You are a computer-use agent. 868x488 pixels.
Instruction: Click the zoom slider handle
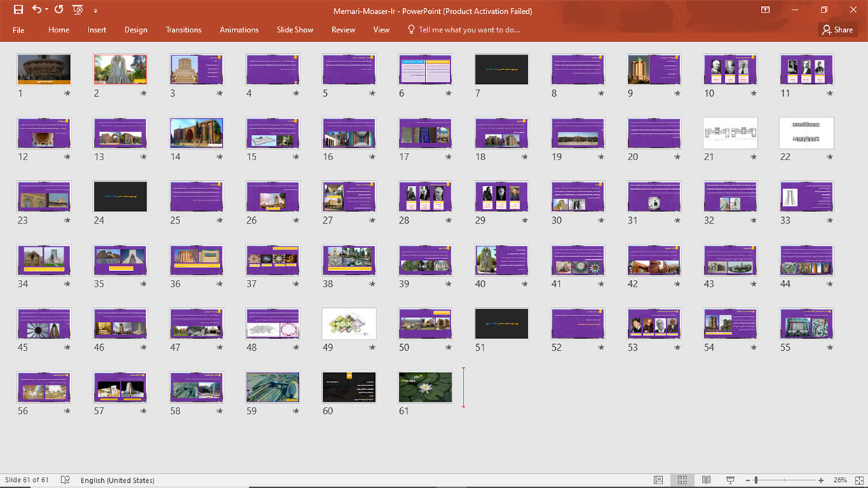[756, 480]
